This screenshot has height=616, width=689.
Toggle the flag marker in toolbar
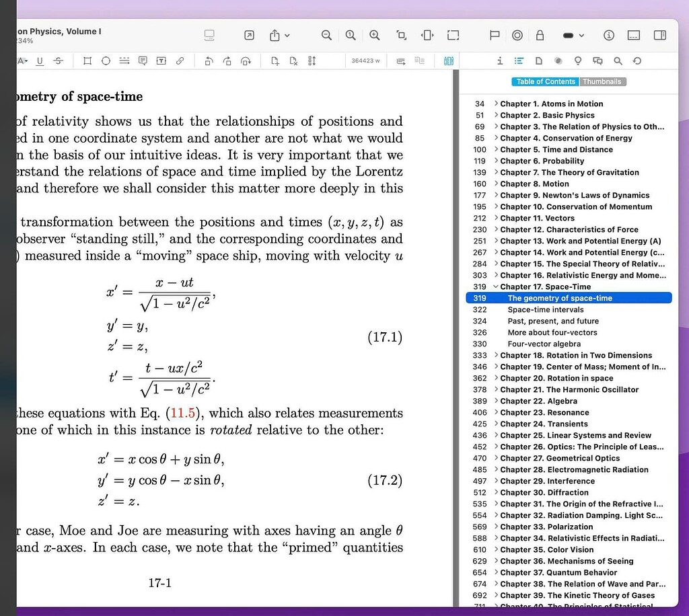click(x=495, y=35)
